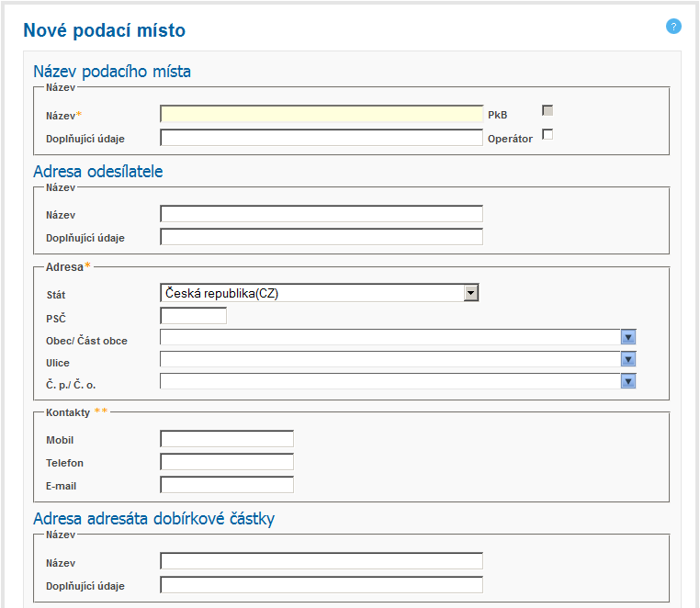Click the blue help question mark icon

coord(673,26)
